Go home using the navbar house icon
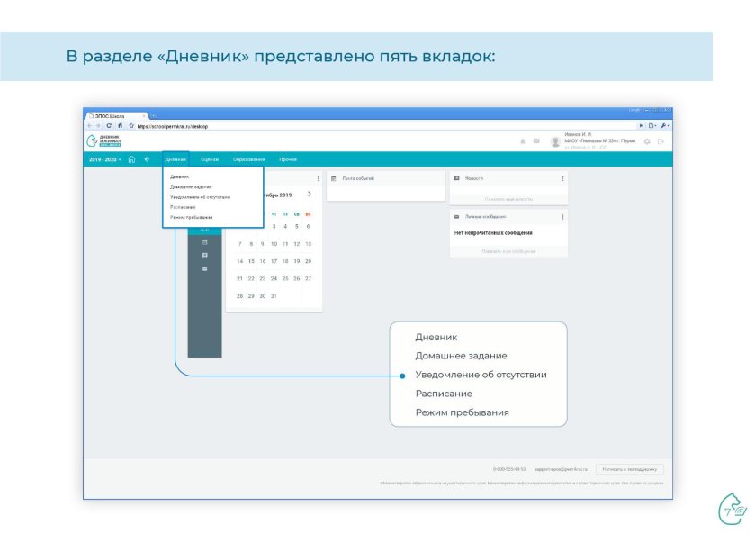Screen dimensions: 756x534 [x=131, y=158]
